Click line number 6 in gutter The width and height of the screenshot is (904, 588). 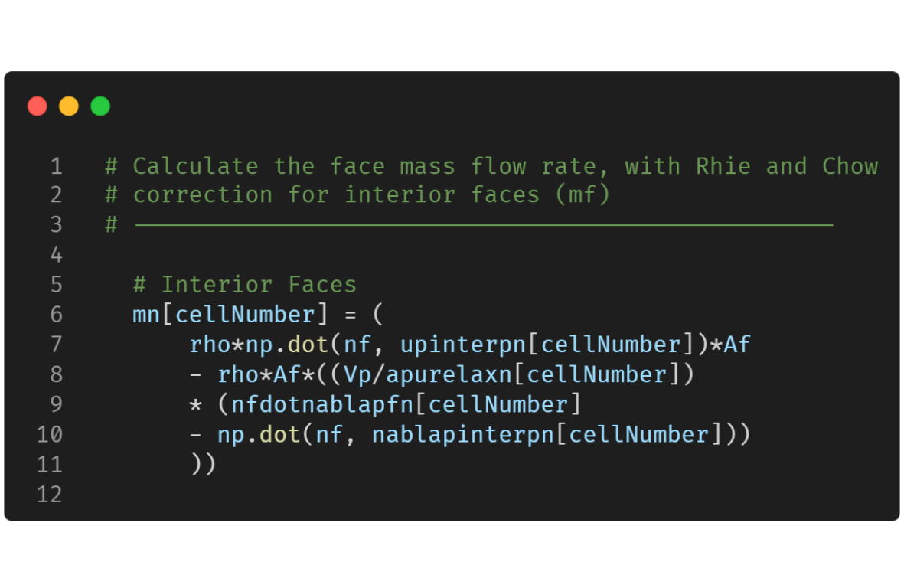tap(56, 314)
